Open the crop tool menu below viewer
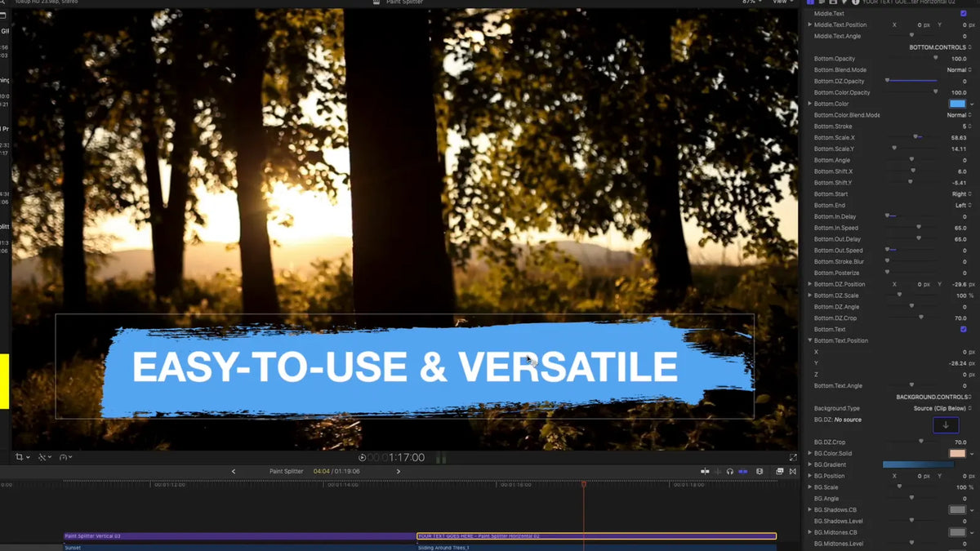980x551 pixels. coord(22,457)
